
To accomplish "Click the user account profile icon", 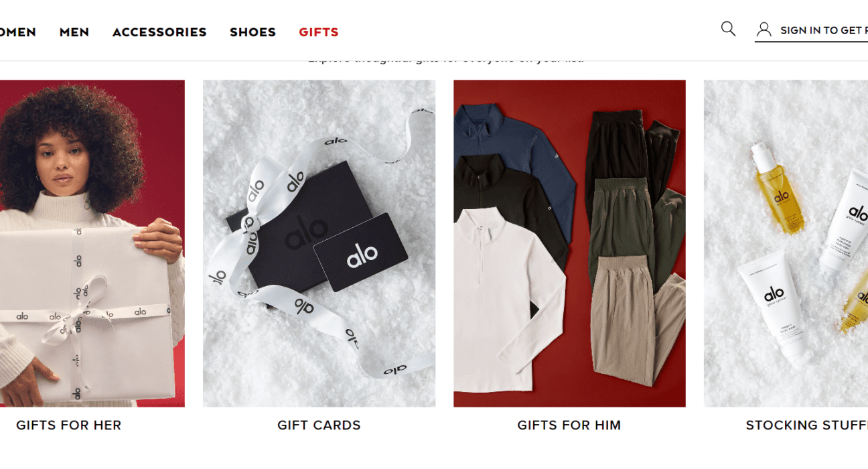I will point(764,29).
